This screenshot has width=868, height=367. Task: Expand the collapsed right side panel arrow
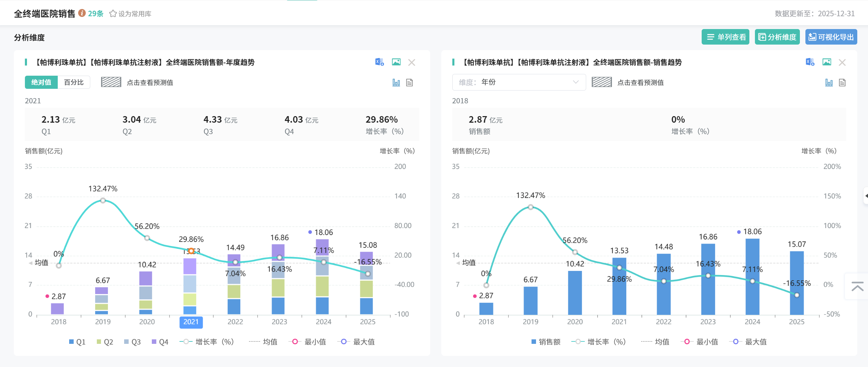coord(866,196)
